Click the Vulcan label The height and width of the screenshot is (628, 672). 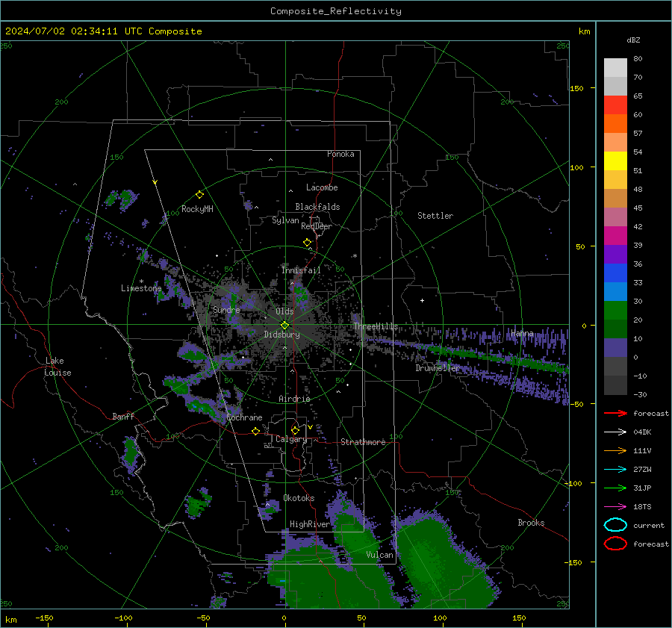379,555
